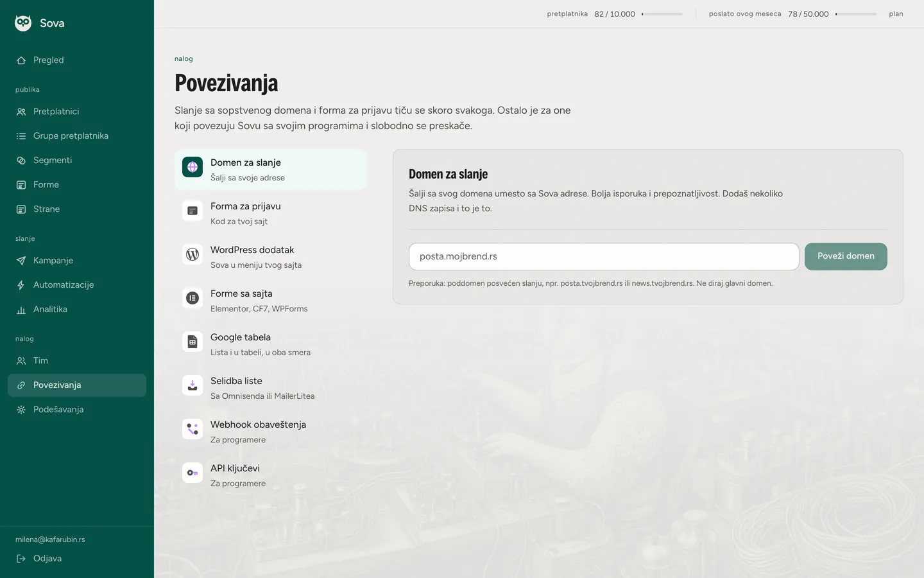This screenshot has width=924, height=578.
Task: Select the Forme sa sajta icon
Action: [193, 298]
